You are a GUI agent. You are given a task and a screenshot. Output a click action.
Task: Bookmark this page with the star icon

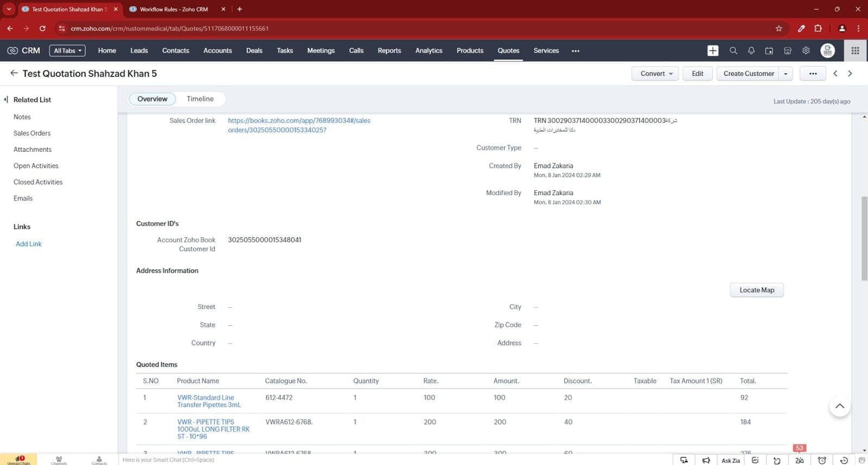pos(778,28)
